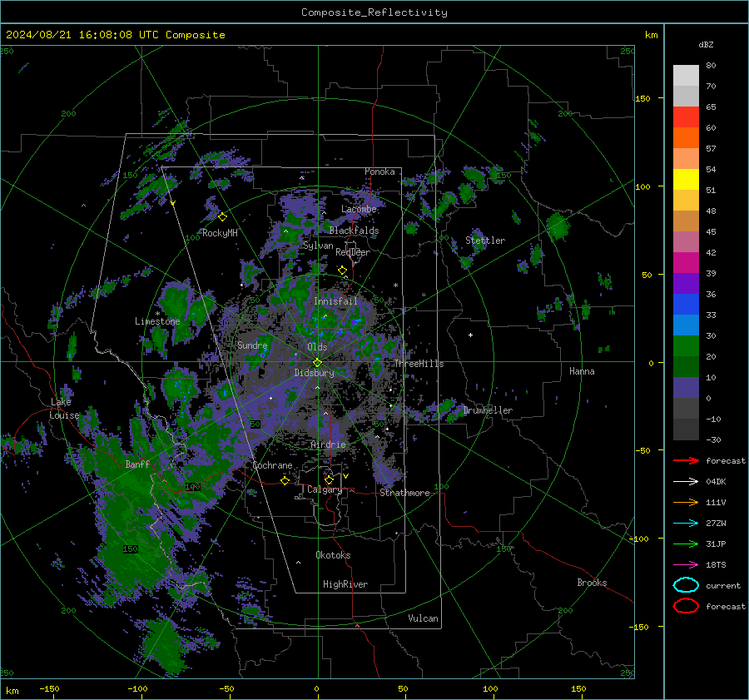Select the red swatch between 65 and 60
This screenshot has height=700, width=749.
(x=686, y=117)
